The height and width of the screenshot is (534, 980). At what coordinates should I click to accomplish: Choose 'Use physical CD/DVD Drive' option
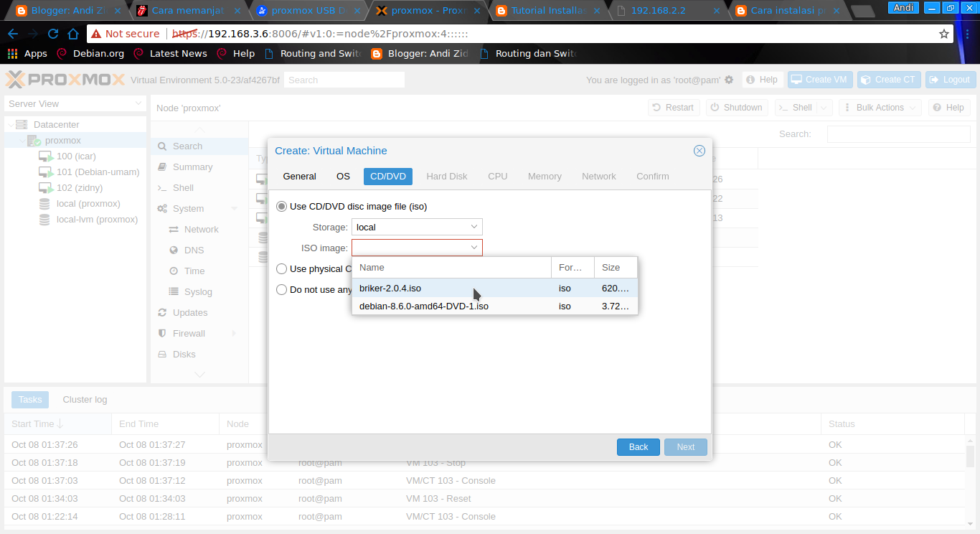(x=281, y=268)
